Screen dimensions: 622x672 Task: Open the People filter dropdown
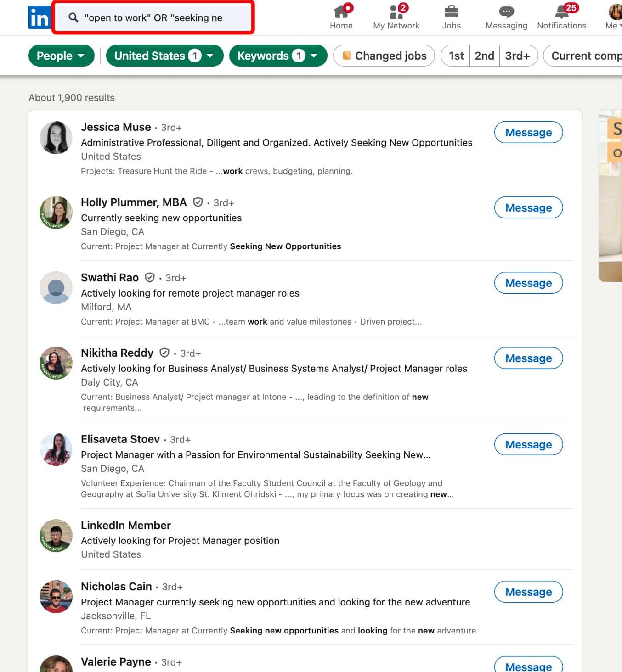pyautogui.click(x=61, y=56)
